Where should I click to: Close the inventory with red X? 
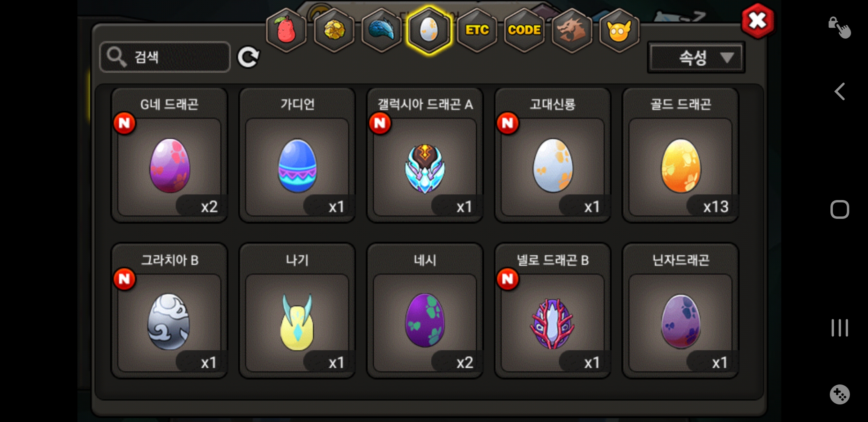(x=757, y=21)
